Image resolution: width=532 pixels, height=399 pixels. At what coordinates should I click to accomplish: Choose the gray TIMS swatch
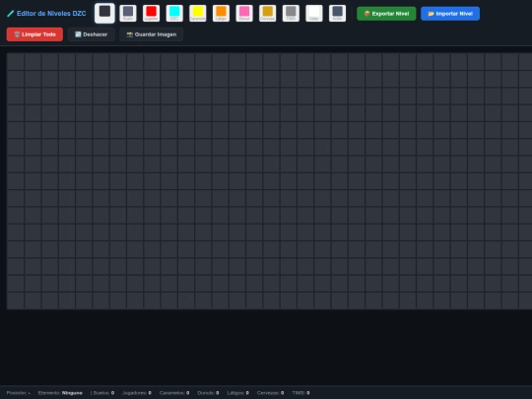(x=291, y=13)
